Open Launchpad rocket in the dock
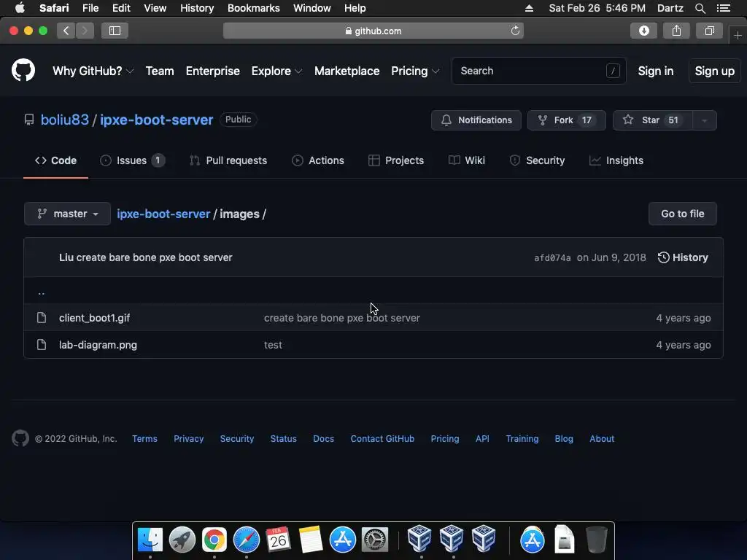The image size is (747, 560). point(182,540)
